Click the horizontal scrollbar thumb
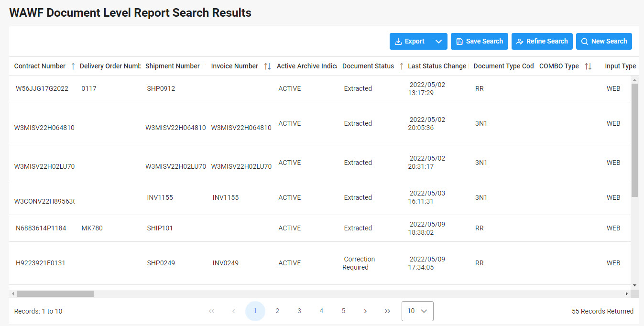 point(55,293)
